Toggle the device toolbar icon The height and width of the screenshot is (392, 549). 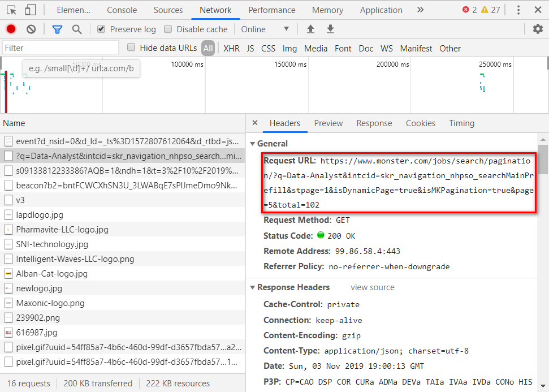coord(30,10)
